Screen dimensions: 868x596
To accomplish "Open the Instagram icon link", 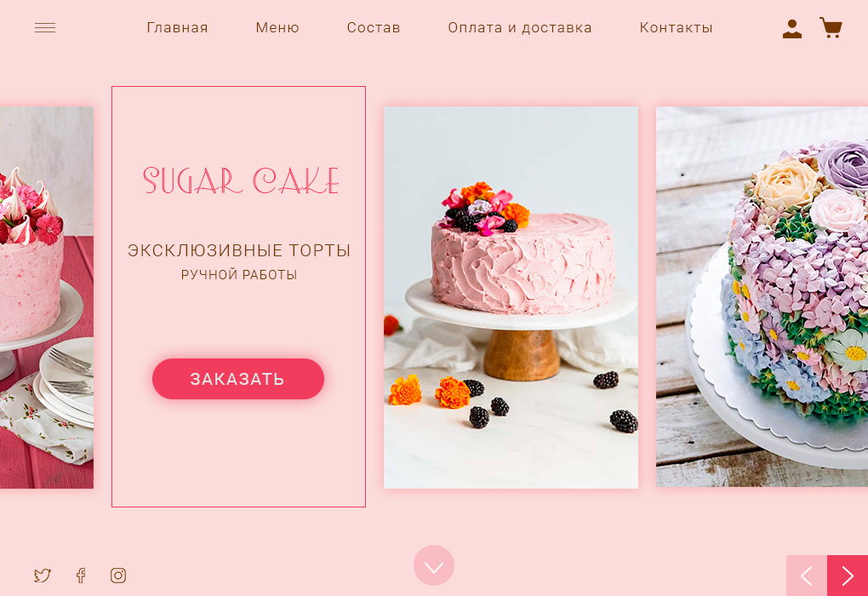I will [118, 576].
